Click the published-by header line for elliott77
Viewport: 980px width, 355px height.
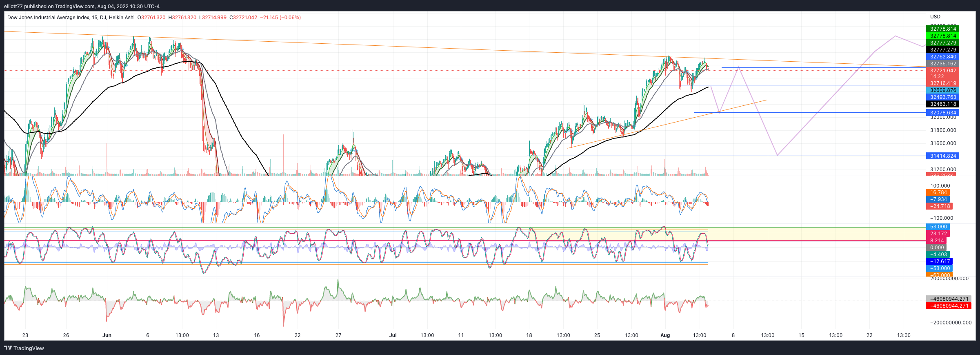[x=82, y=6]
